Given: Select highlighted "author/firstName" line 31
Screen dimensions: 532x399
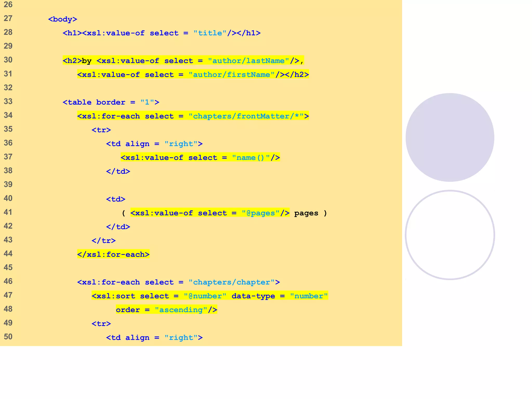Looking at the screenshot, I should (193, 75).
